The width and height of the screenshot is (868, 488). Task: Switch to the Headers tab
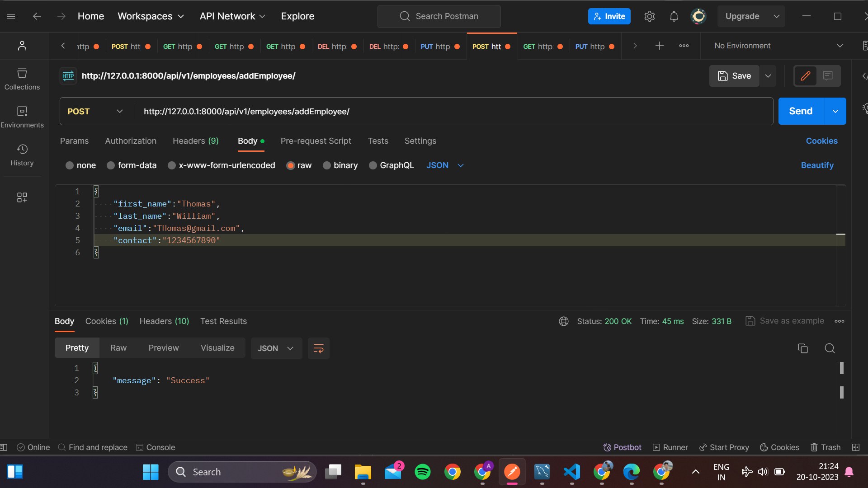coord(196,141)
